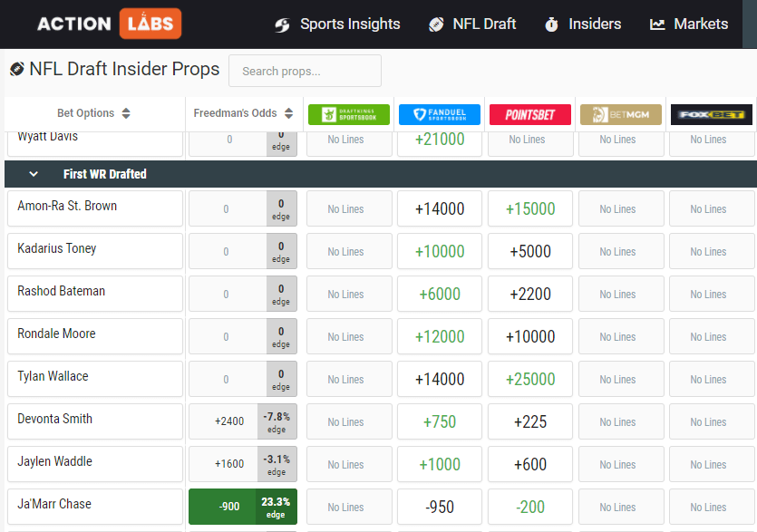Click Rondale Moore PointsBet +10000 odds
The width and height of the screenshot is (757, 532).
point(530,336)
